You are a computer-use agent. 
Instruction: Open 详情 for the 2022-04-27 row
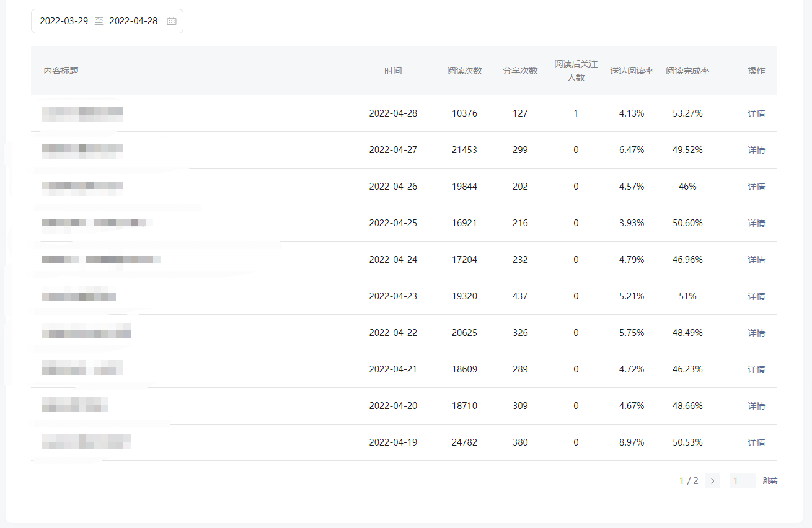click(756, 150)
